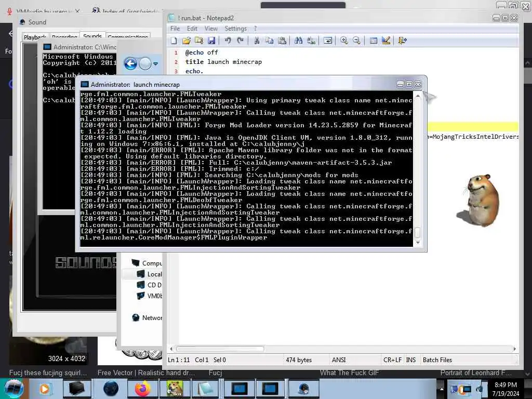532x399 pixels.
Task: Click the 'Ln 1 : 11' status bar entry
Action: [179, 360]
